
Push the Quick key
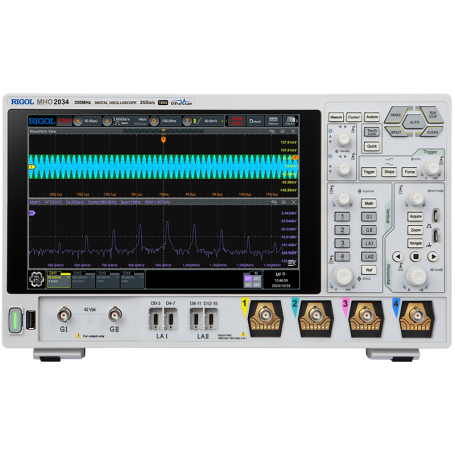[372, 146]
